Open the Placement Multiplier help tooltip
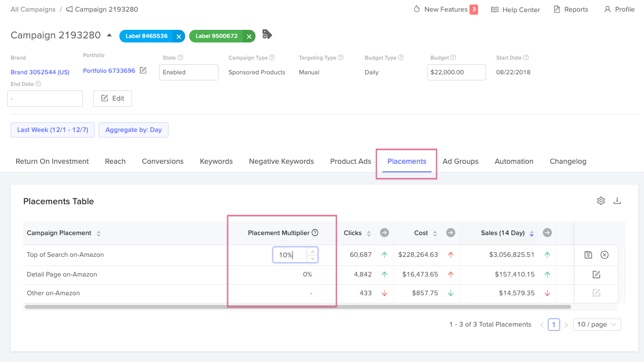Image resolution: width=644 pixels, height=362 pixels. pyautogui.click(x=315, y=233)
